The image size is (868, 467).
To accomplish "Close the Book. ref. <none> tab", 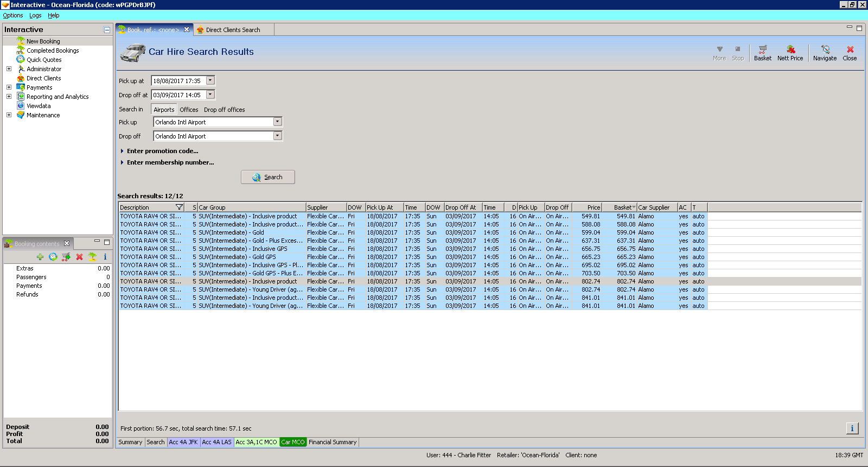I will pos(187,30).
